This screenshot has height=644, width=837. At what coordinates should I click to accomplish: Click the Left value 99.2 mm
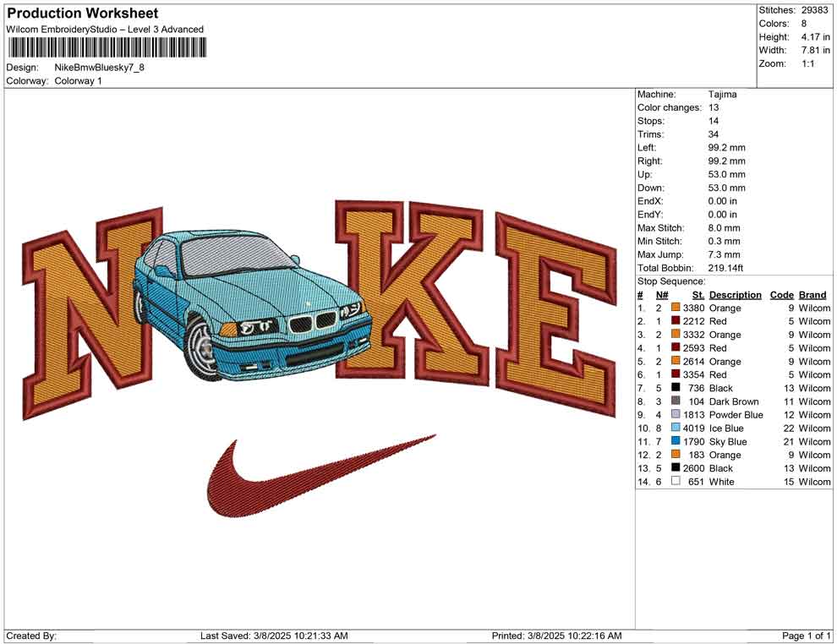coord(726,147)
